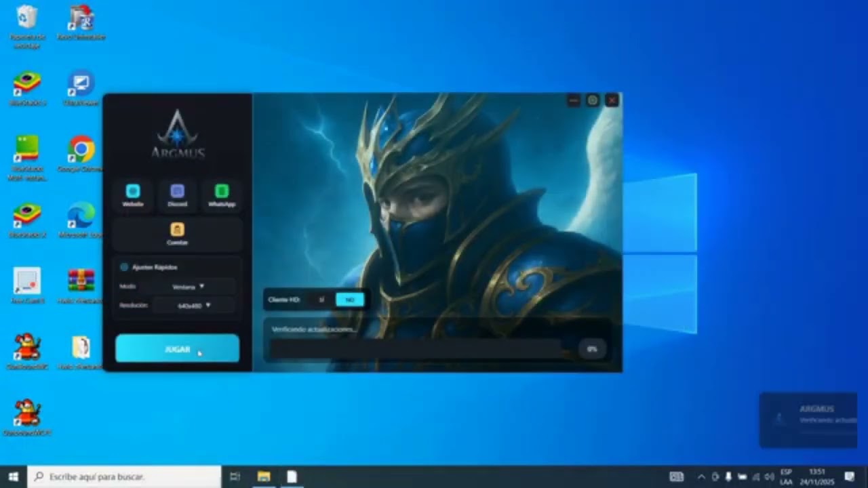The image size is (868, 488).
Task: Click the ARGMUS notification toast
Action: click(808, 420)
